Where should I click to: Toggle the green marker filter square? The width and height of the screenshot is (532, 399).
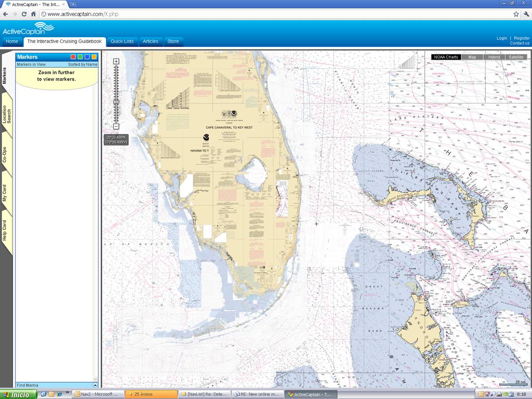click(x=80, y=57)
